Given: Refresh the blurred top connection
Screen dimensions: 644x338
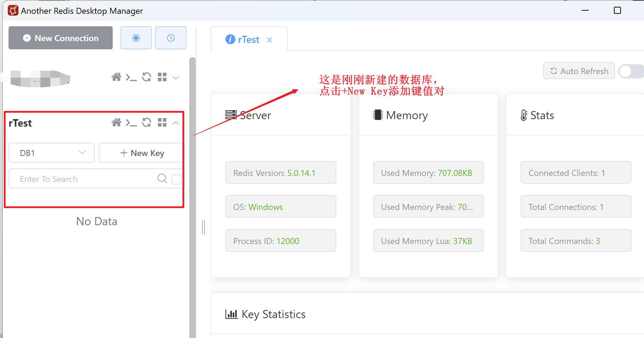Looking at the screenshot, I should 147,77.
